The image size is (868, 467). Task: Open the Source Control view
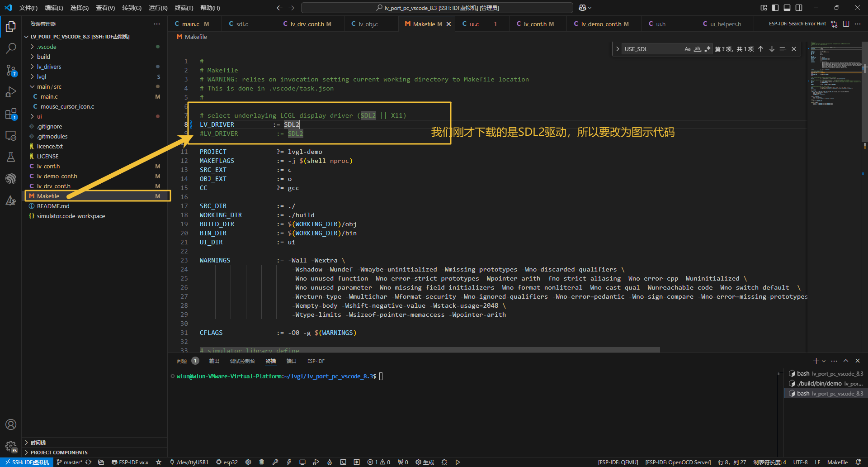pos(11,70)
